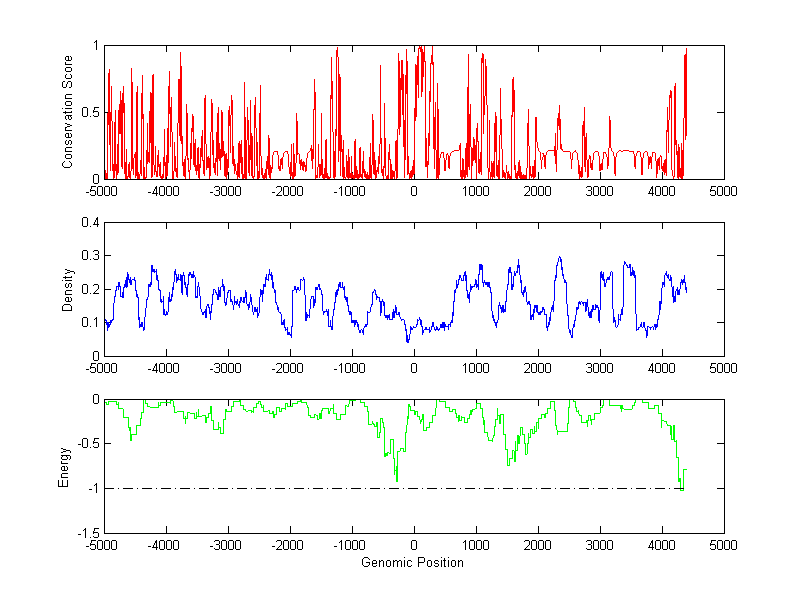Click the "Conservation Score" y-axis label

[x=68, y=112]
